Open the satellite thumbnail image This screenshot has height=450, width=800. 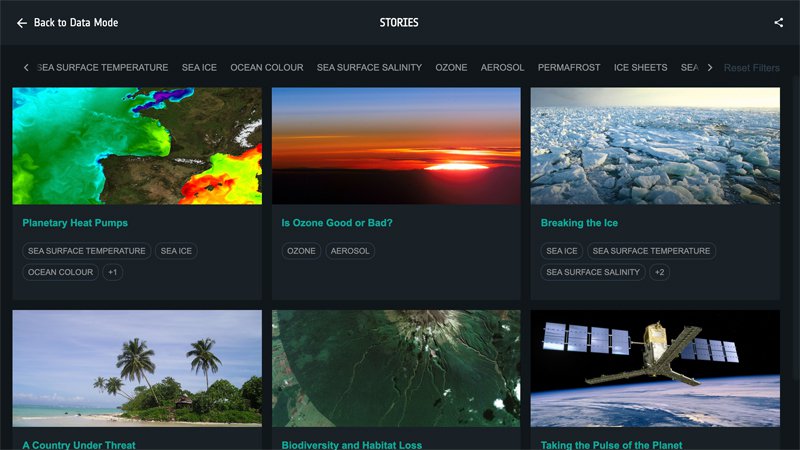655,368
